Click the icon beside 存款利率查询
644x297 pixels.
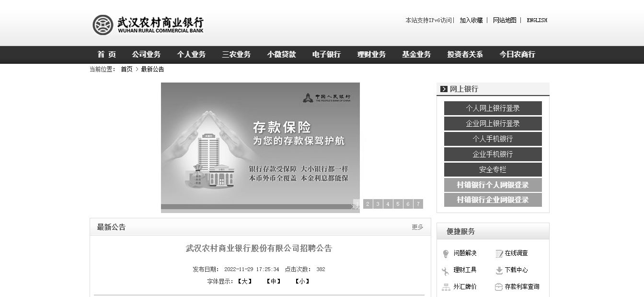(x=499, y=287)
